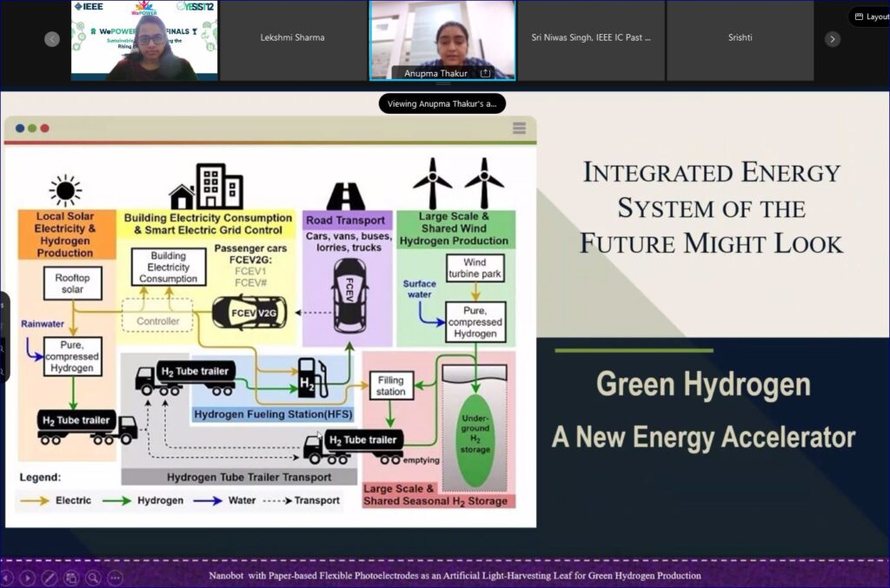Click the green Underground H2 storage oval
The image size is (890, 588).
click(475, 440)
